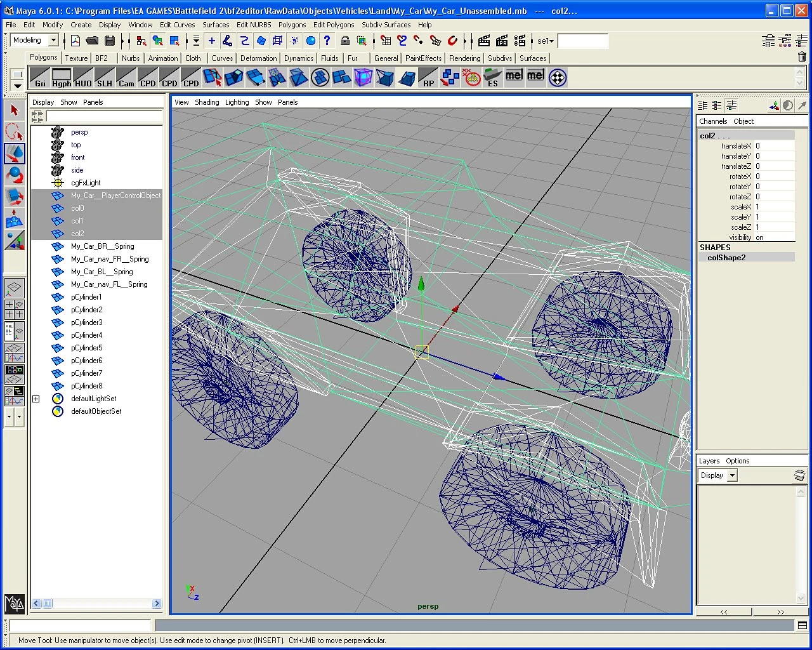The width and height of the screenshot is (812, 650).
Task: Open the Edit Polygons menu
Action: tap(334, 25)
